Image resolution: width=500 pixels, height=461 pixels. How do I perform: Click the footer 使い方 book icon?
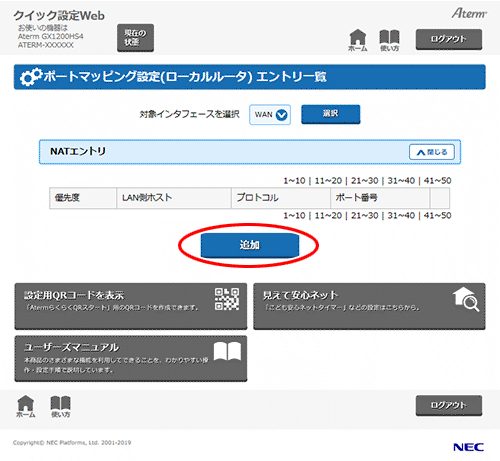60,406
